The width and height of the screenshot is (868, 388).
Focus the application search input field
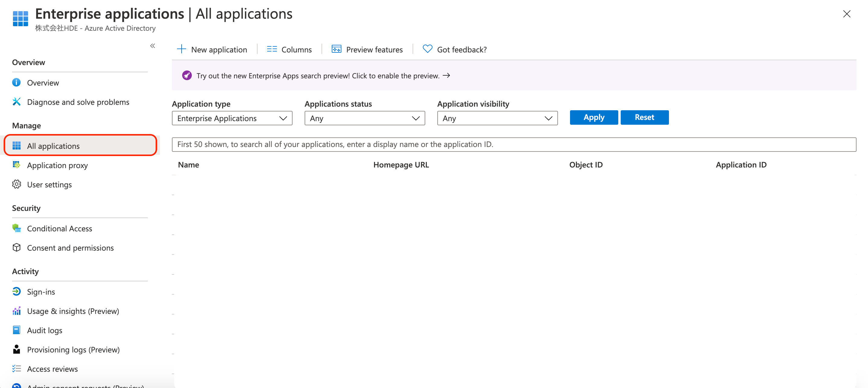514,144
